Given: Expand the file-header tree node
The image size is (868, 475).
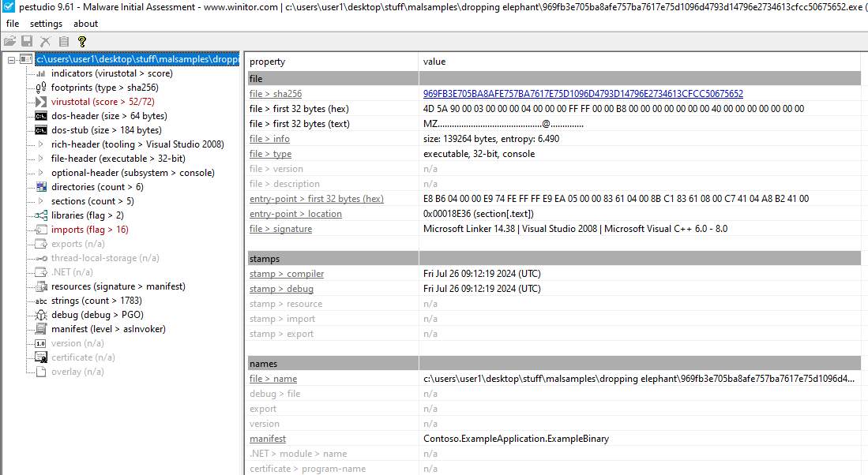Looking at the screenshot, I should pyautogui.click(x=40, y=159).
